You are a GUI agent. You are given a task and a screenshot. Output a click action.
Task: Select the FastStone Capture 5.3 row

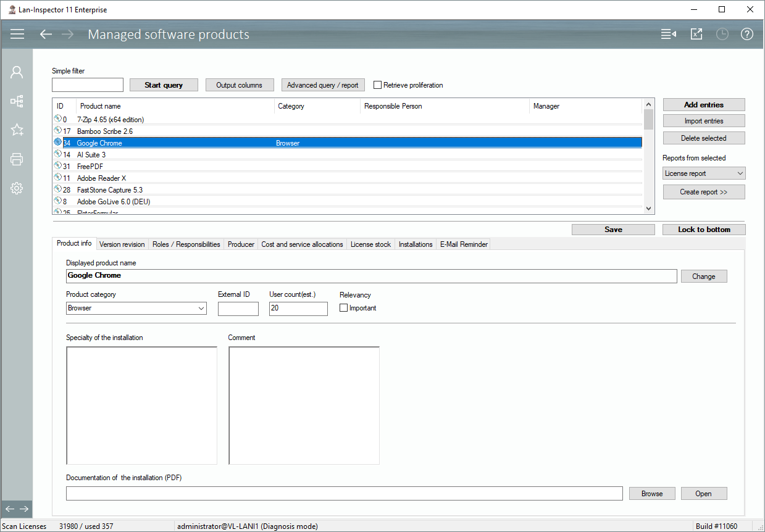(110, 190)
